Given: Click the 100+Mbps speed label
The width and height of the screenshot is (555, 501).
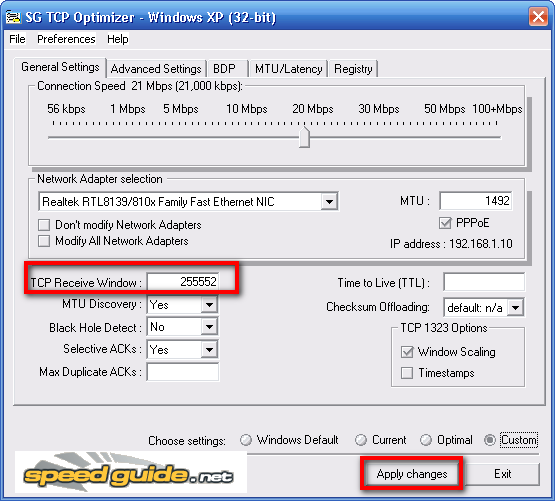Looking at the screenshot, I should (497, 109).
